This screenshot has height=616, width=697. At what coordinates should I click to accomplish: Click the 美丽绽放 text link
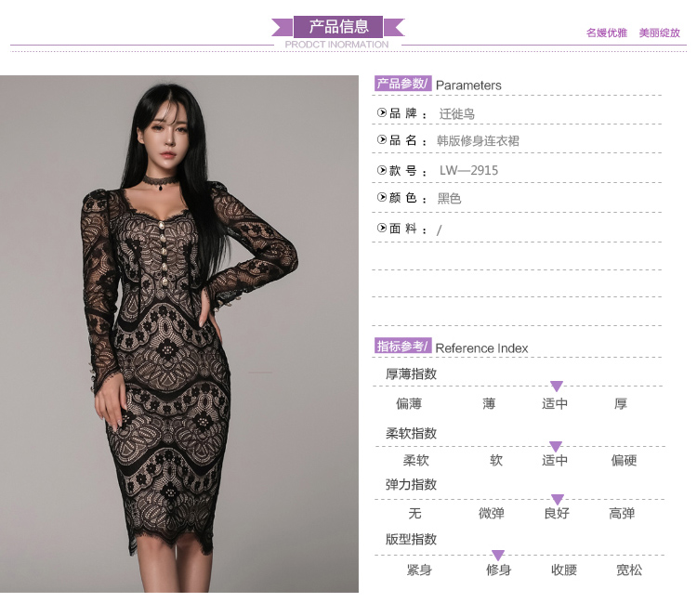click(660, 33)
